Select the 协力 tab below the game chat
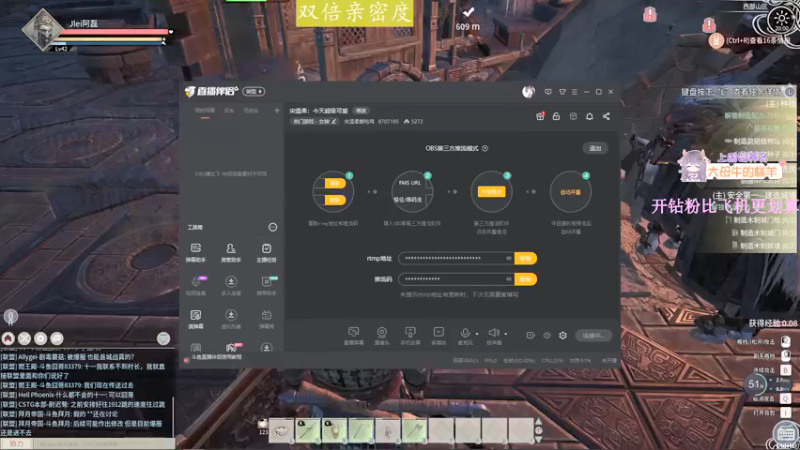Image resolution: width=800 pixels, height=450 pixels. coord(16,444)
